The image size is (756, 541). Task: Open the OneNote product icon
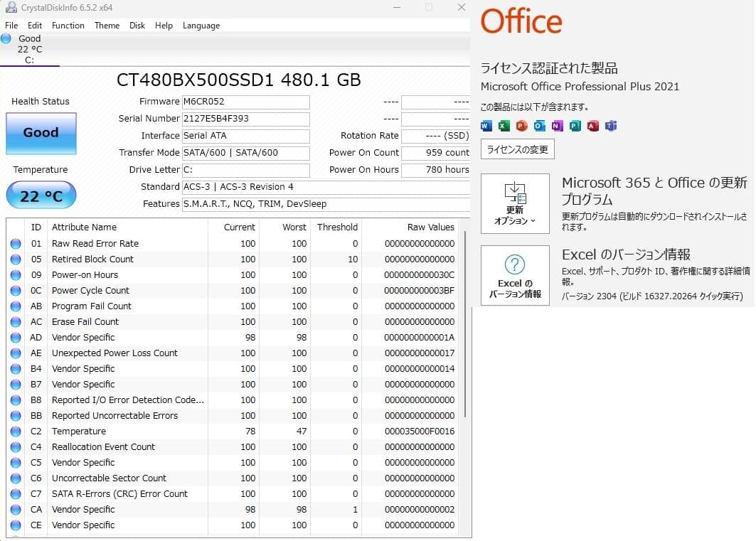pyautogui.click(x=558, y=125)
